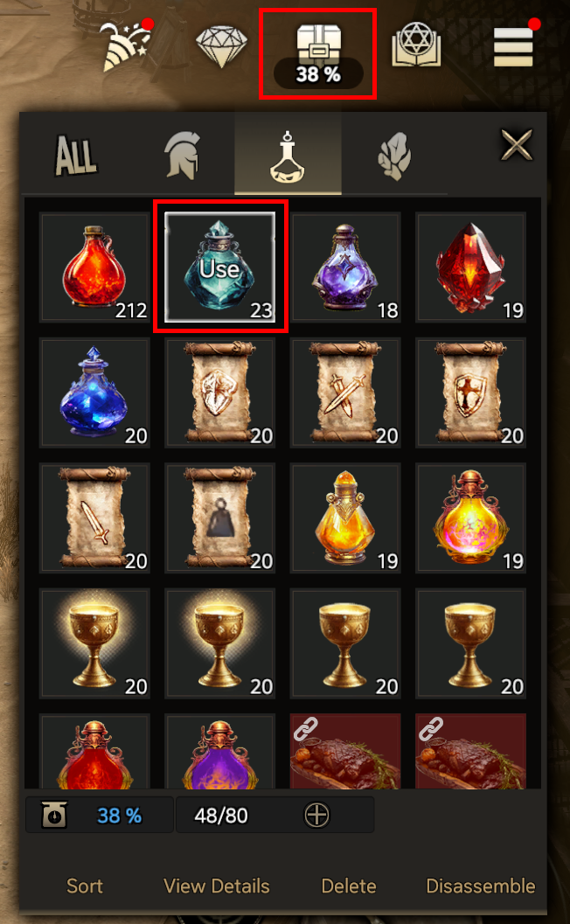Screen dimensions: 570x924
Task: Click View Details button
Action: click(216, 886)
